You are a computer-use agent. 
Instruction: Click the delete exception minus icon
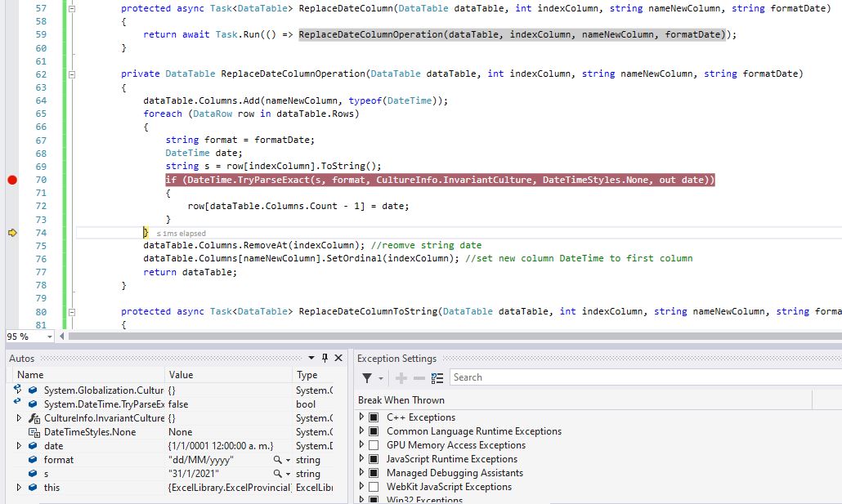[419, 378]
